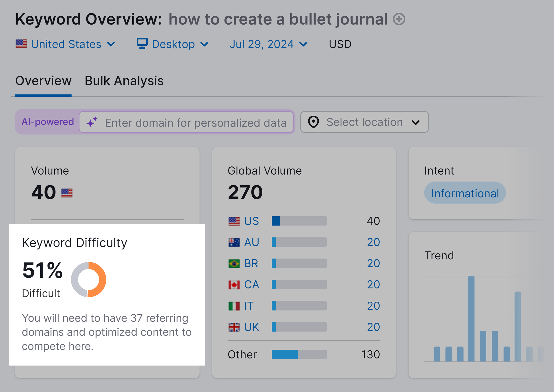Viewport: 554px width, 392px height.
Task: Select the Overview tab
Action: (x=43, y=81)
